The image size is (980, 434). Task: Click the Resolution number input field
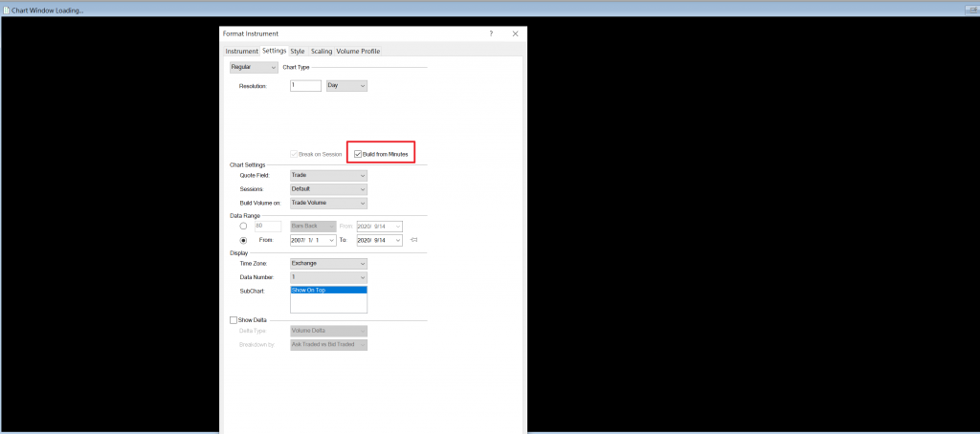coord(305,86)
